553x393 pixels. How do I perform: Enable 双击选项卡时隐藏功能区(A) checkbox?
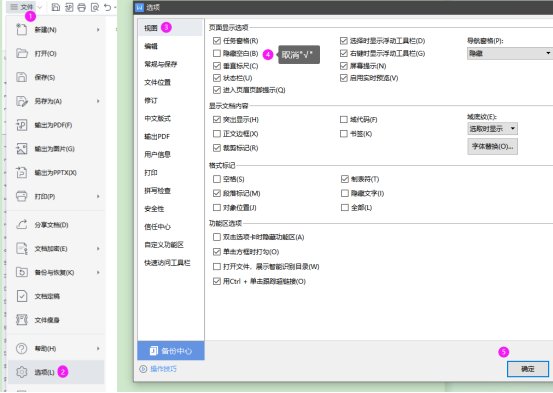[x=217, y=237]
